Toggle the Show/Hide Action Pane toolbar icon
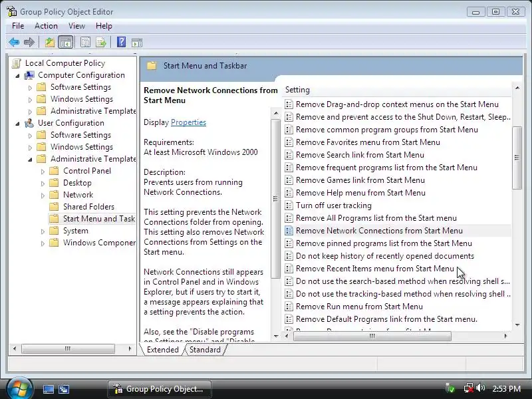This screenshot has width=532, height=399. pos(137,43)
